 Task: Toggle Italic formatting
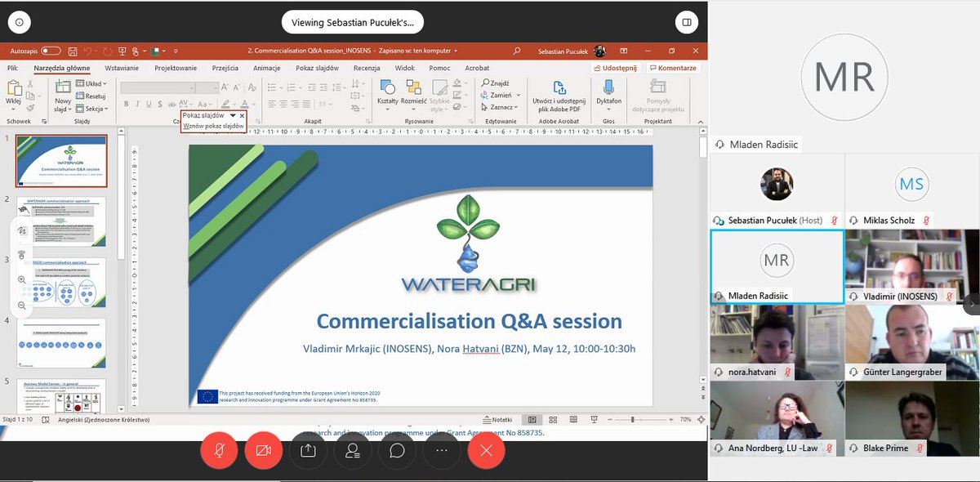pos(138,104)
